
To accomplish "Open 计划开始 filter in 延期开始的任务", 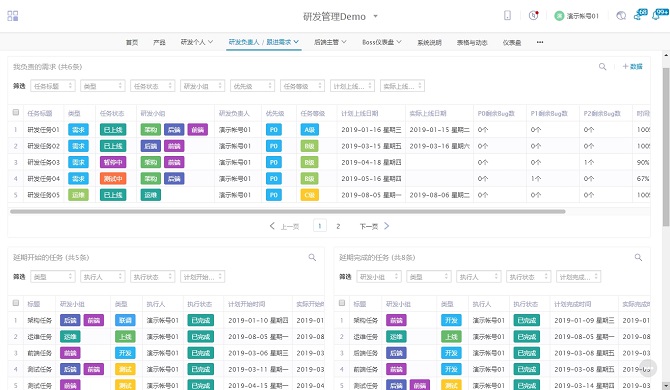I will pos(203,277).
